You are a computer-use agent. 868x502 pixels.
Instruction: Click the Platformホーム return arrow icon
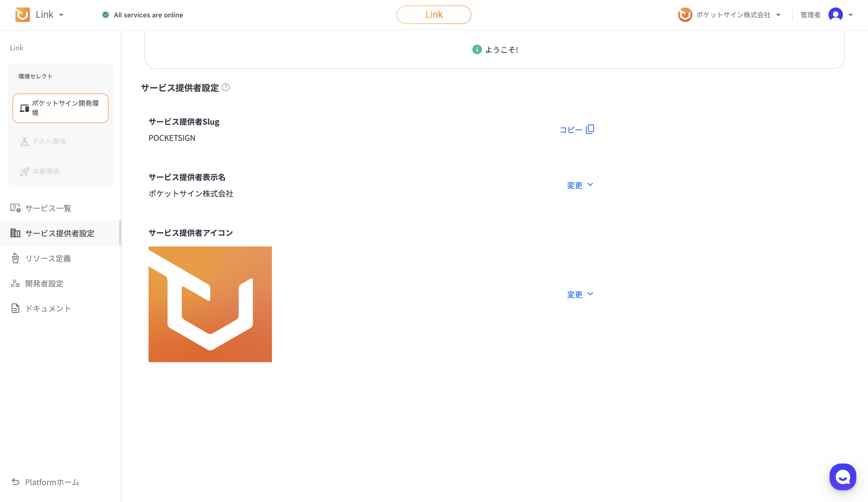click(15, 482)
